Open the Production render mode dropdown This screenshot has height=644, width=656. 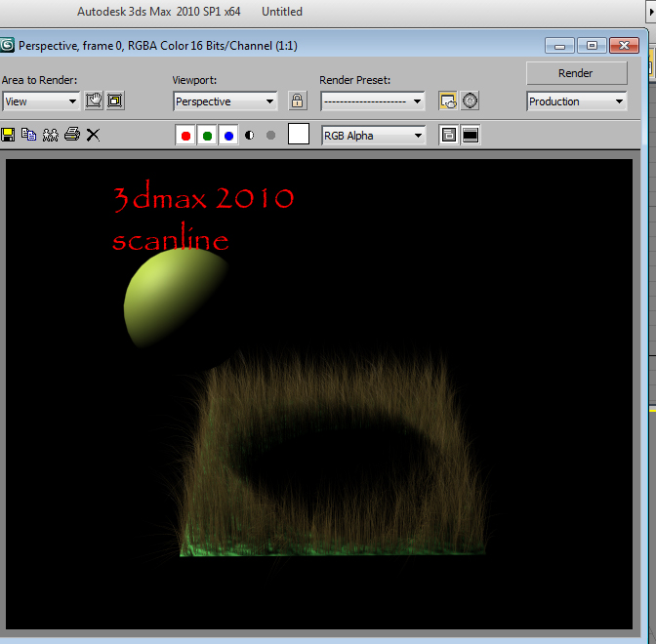pos(577,101)
